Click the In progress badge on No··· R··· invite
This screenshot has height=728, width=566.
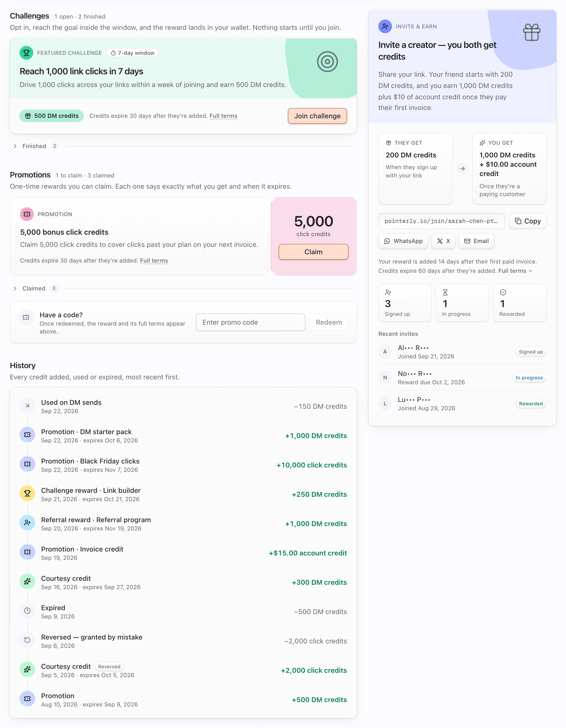[x=529, y=378]
